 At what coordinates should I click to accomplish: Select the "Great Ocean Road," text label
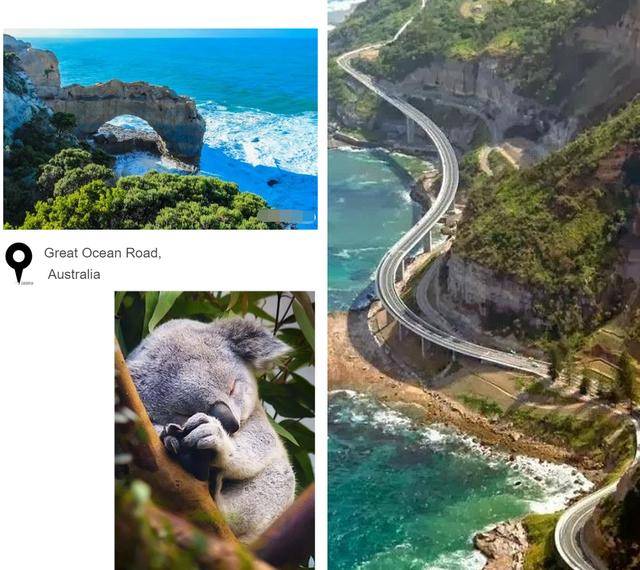[102, 253]
